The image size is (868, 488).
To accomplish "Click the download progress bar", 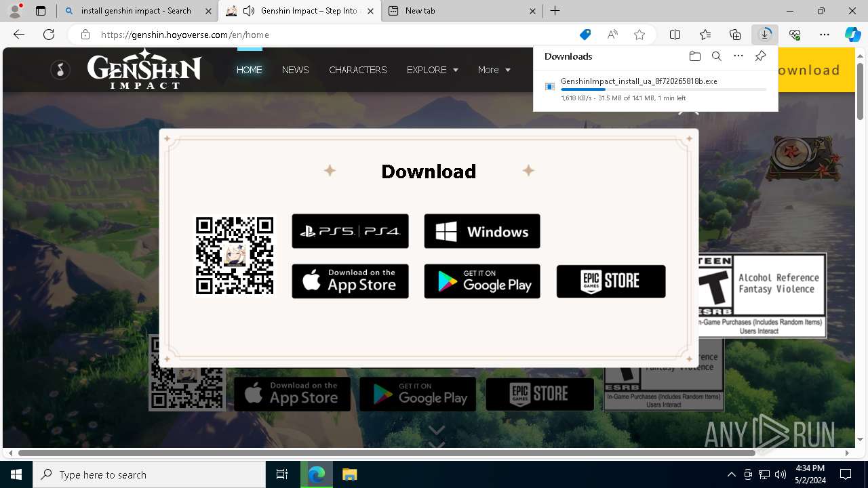I will (663, 89).
